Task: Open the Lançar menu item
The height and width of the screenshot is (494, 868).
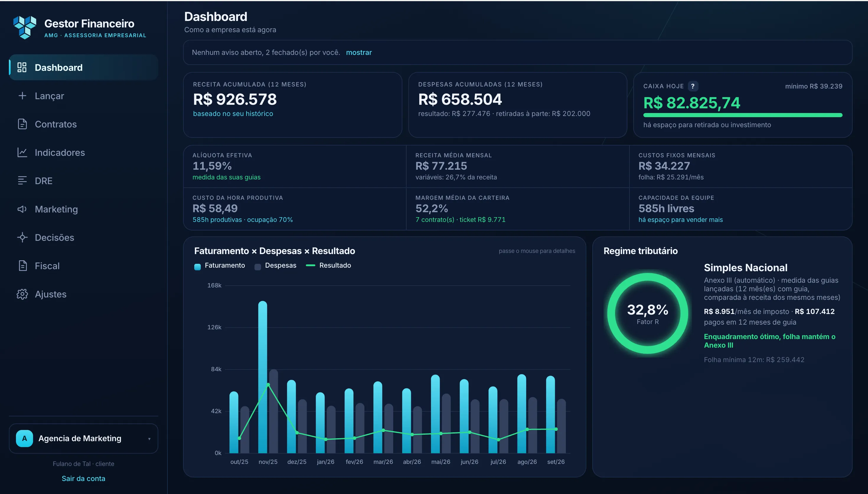Action: (x=84, y=96)
